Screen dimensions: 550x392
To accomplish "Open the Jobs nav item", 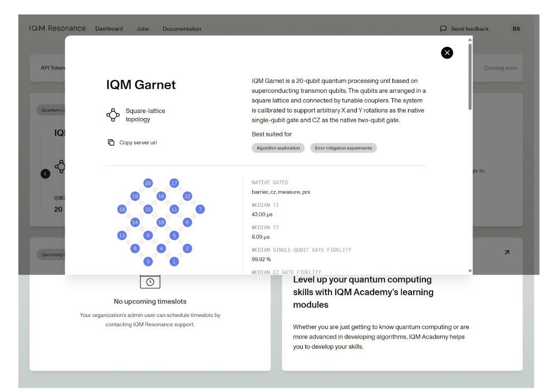I will click(143, 29).
